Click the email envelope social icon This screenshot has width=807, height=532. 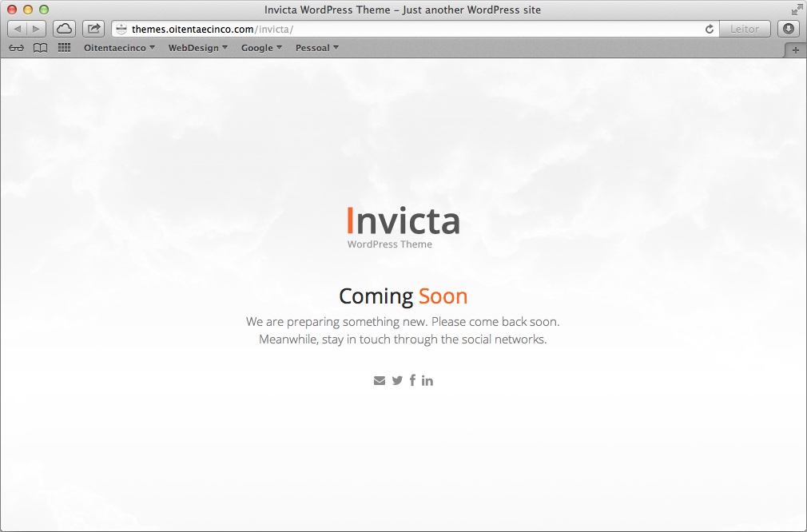pos(380,380)
